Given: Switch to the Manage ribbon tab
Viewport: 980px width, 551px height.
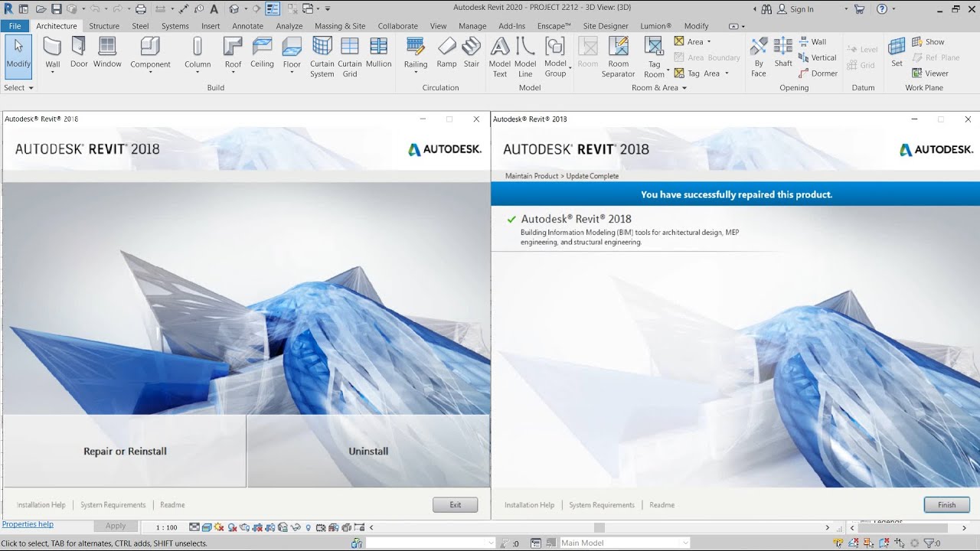Looking at the screenshot, I should point(472,26).
